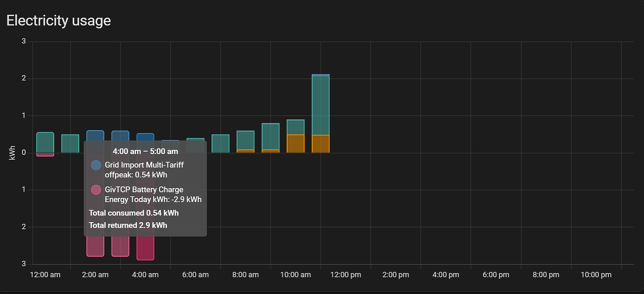Screen dimensions: 644x294
Task: Open the Electricity usage card header
Action: (58, 20)
